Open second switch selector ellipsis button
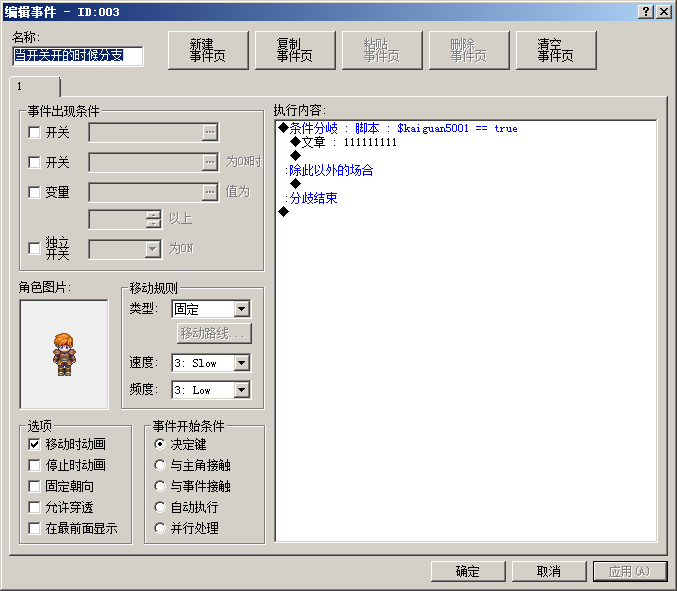Screen dimensions: 677x591 click(x=210, y=162)
